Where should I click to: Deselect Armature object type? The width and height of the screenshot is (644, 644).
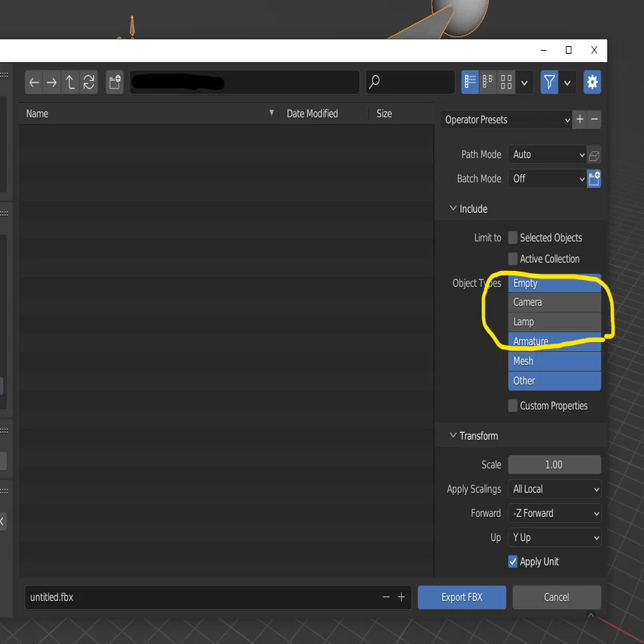coord(555,342)
